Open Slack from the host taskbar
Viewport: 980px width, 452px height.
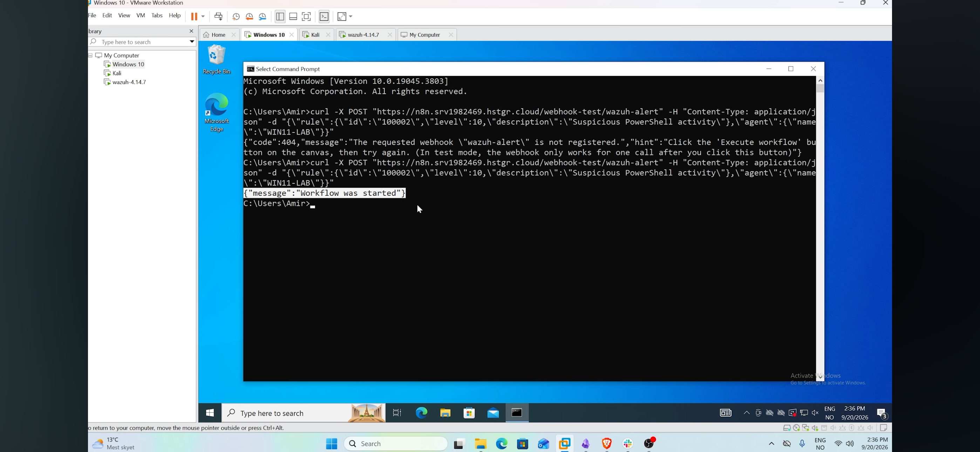tap(628, 444)
